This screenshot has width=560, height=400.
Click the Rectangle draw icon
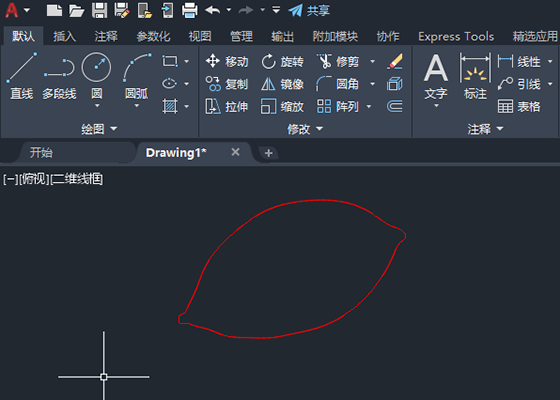(170, 61)
